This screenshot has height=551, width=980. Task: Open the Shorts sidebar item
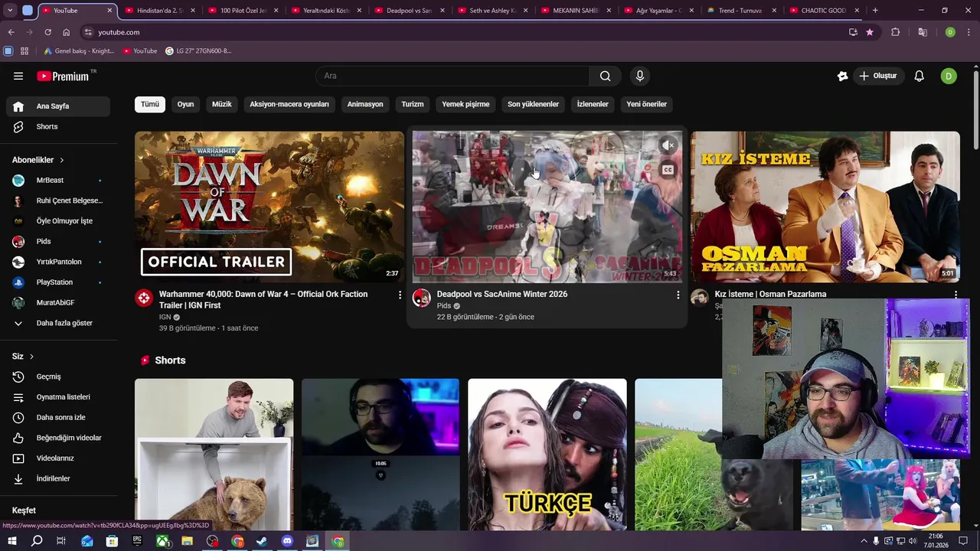pos(58,126)
